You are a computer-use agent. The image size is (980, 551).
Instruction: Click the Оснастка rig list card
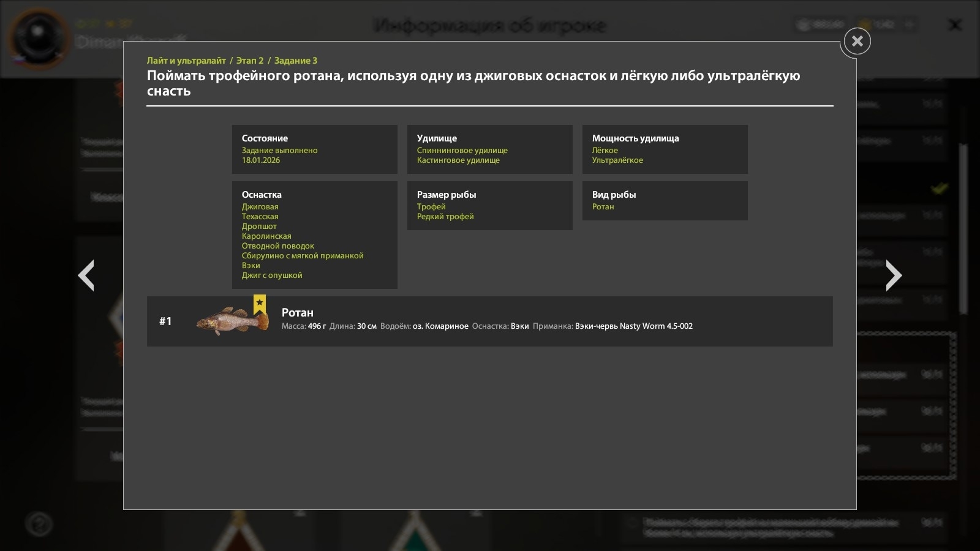click(314, 235)
